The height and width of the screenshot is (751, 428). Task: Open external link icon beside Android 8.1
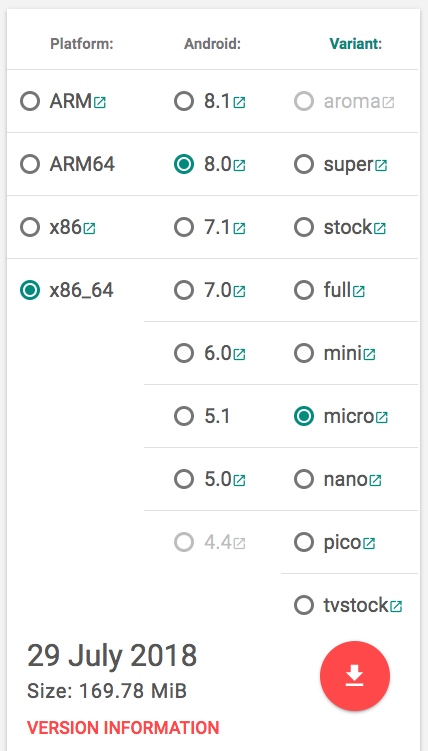(x=239, y=102)
